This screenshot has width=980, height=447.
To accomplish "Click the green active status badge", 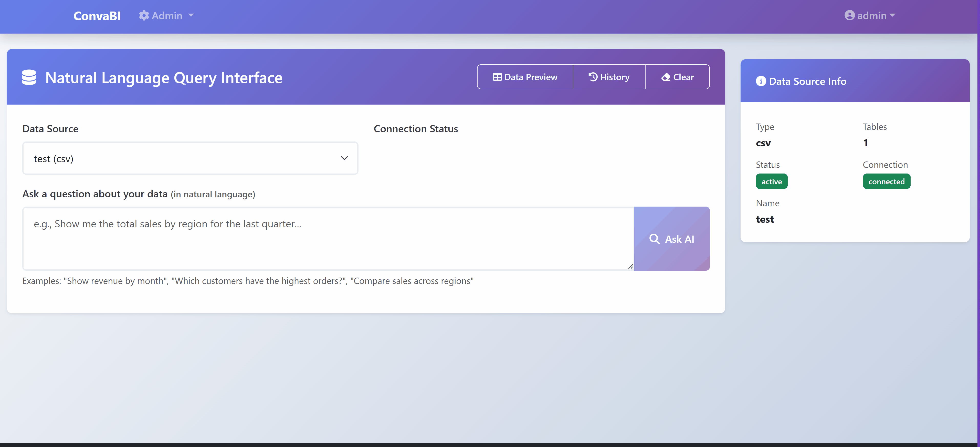I will (772, 182).
